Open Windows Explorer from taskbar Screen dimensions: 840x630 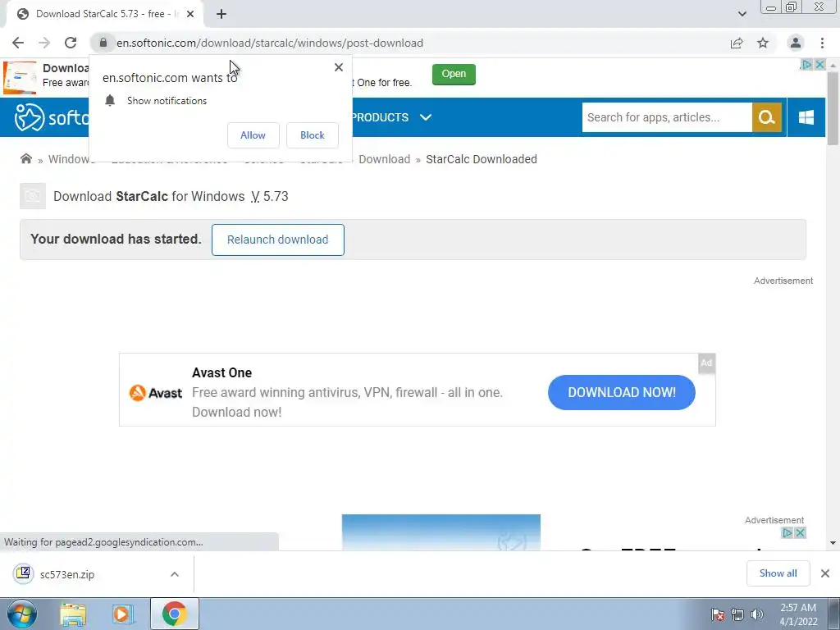(73, 614)
